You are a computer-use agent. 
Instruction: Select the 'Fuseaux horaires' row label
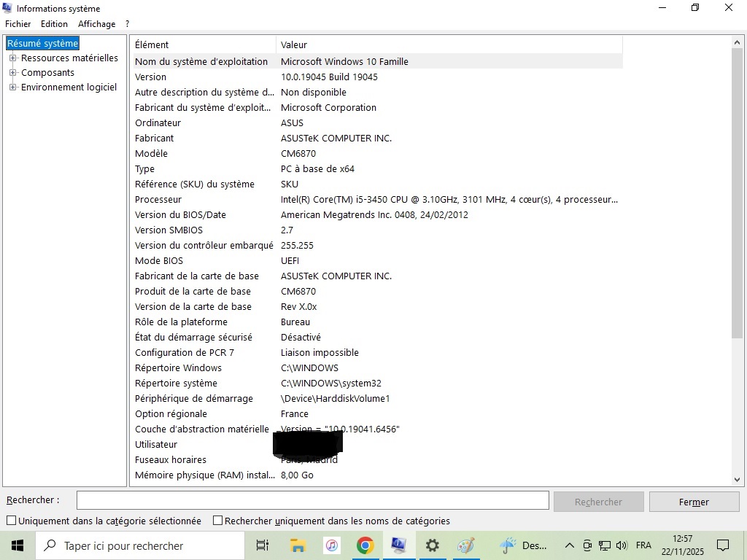[171, 460]
